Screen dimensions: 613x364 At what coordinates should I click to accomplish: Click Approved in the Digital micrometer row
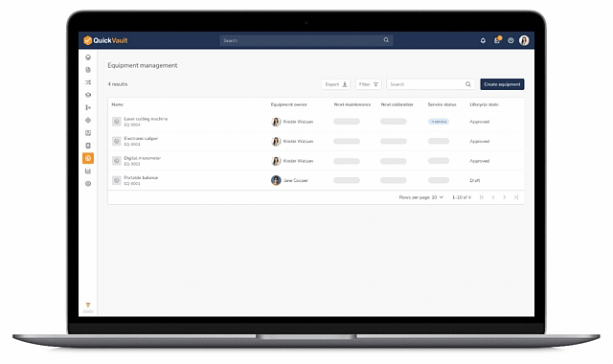point(479,161)
